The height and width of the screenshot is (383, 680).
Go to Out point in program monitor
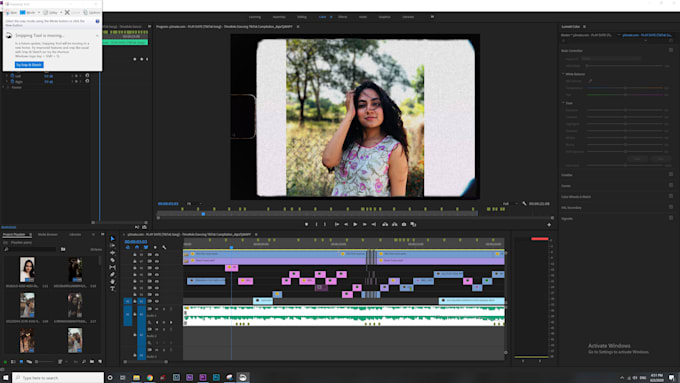tap(374, 224)
